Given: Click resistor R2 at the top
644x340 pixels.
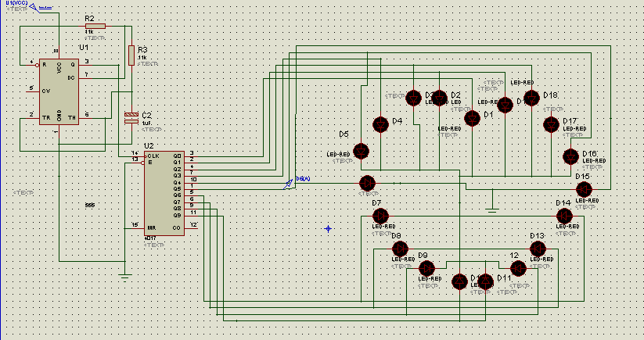Looking at the screenshot, I should pyautogui.click(x=95, y=27).
